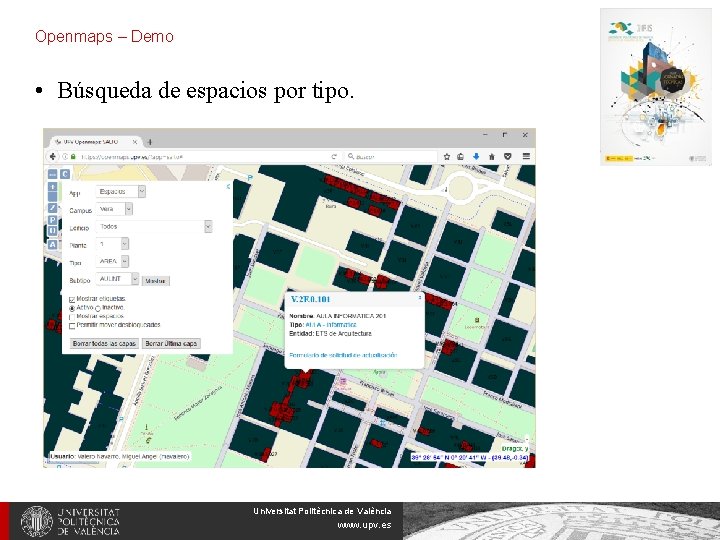
Task: Select the Inactivo radio button
Action: pos(98,309)
